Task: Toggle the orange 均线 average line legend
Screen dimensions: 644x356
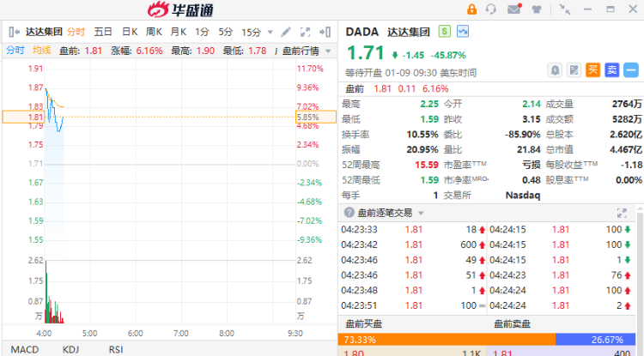Action: 42,51
